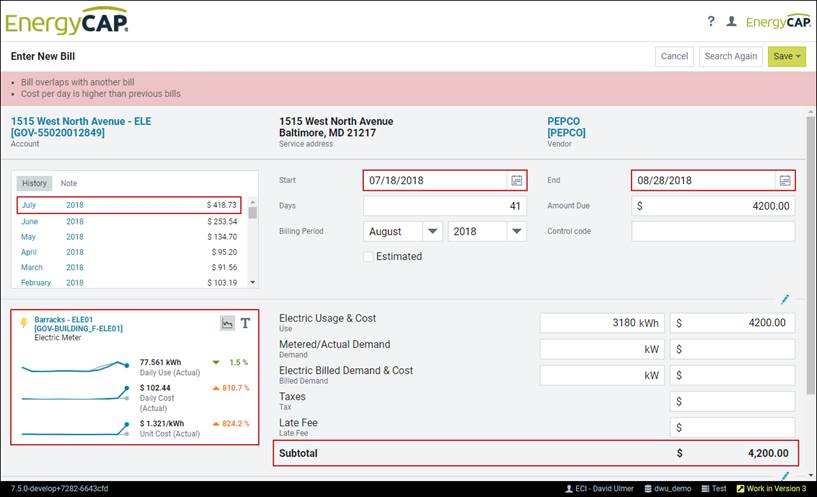Toggle the Estimated checkbox
Image resolution: width=817 pixels, height=497 pixels.
[x=368, y=257]
